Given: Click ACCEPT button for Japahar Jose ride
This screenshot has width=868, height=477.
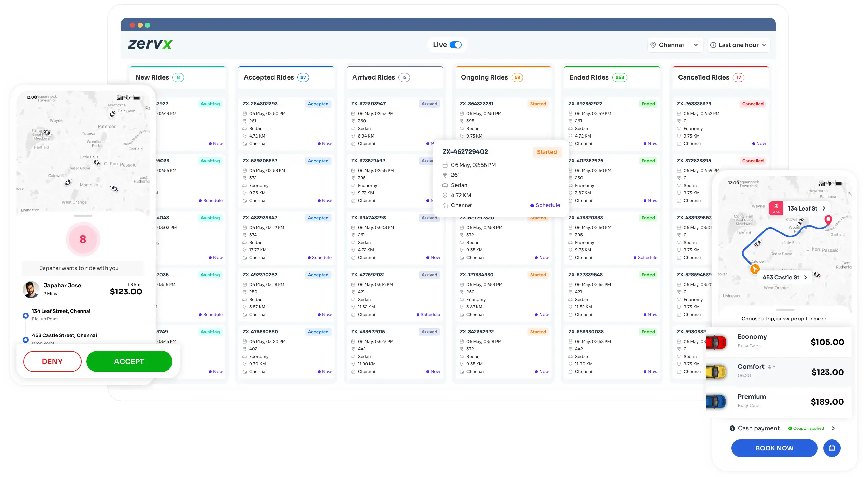Looking at the screenshot, I should coord(129,361).
